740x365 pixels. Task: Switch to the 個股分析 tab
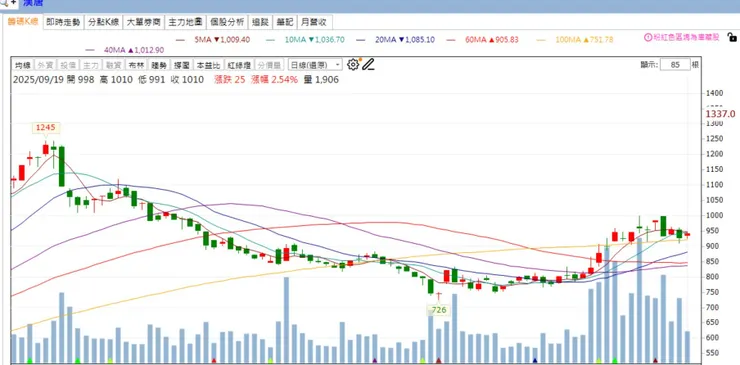coord(227,22)
